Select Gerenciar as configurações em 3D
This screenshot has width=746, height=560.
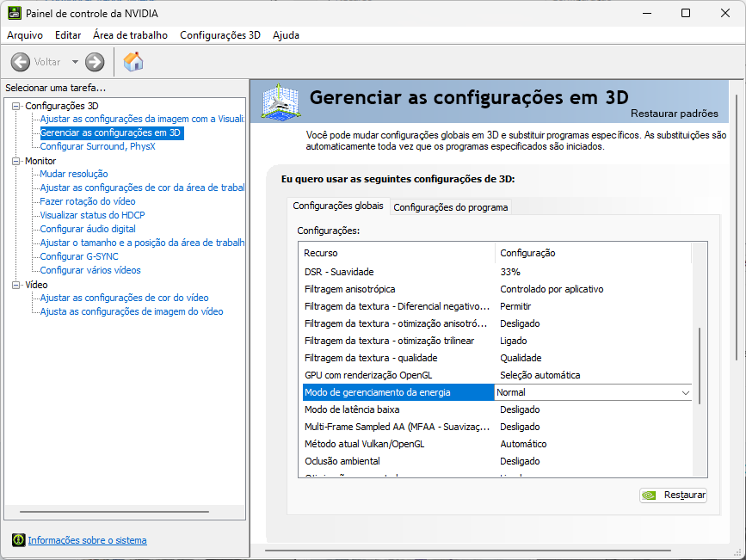[x=110, y=132]
